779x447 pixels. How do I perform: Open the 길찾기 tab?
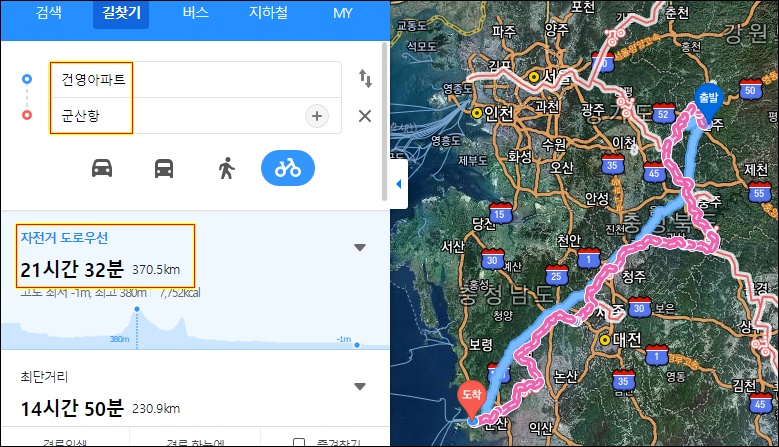click(121, 13)
